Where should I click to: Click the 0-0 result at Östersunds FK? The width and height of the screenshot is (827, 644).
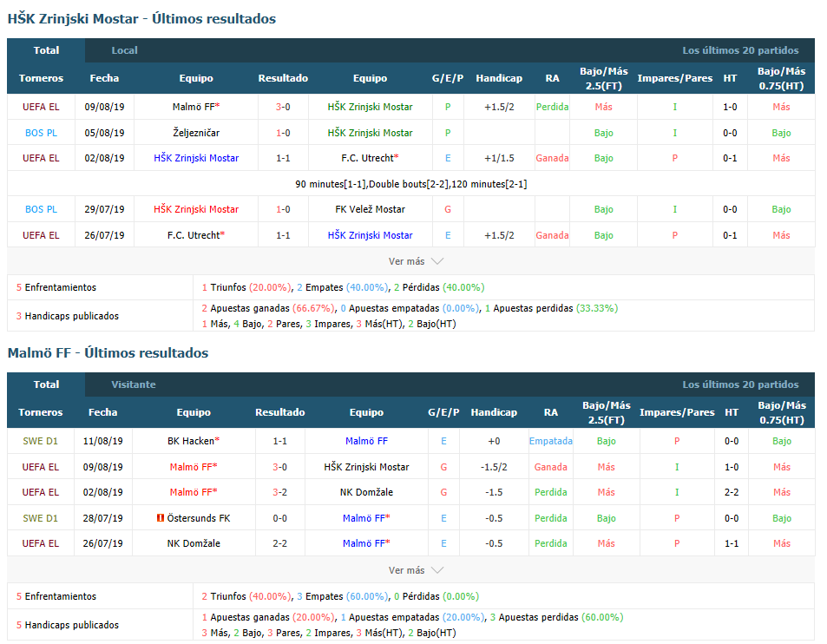279,518
